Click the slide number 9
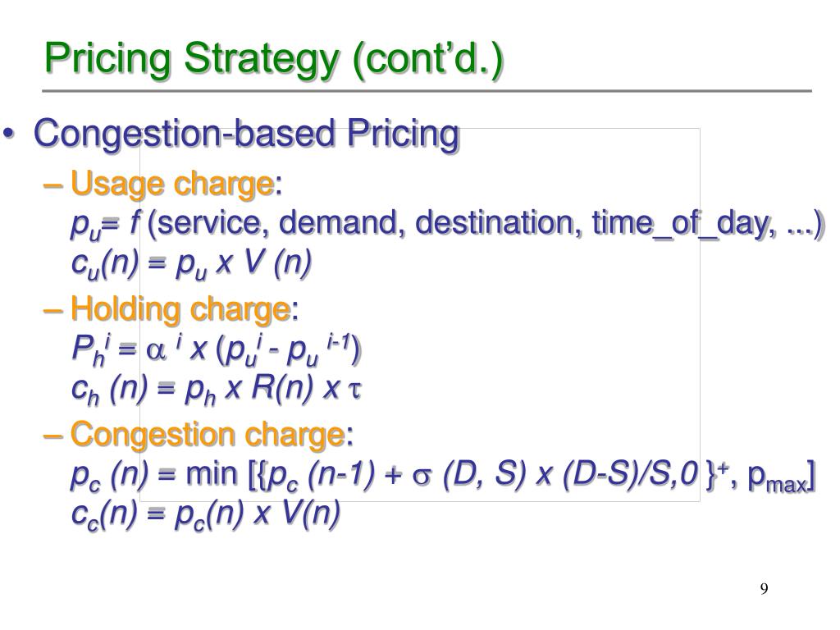840x630 pixels. click(764, 589)
